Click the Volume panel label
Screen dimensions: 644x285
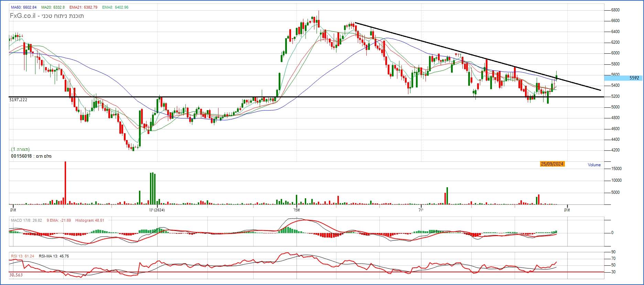coord(594,165)
